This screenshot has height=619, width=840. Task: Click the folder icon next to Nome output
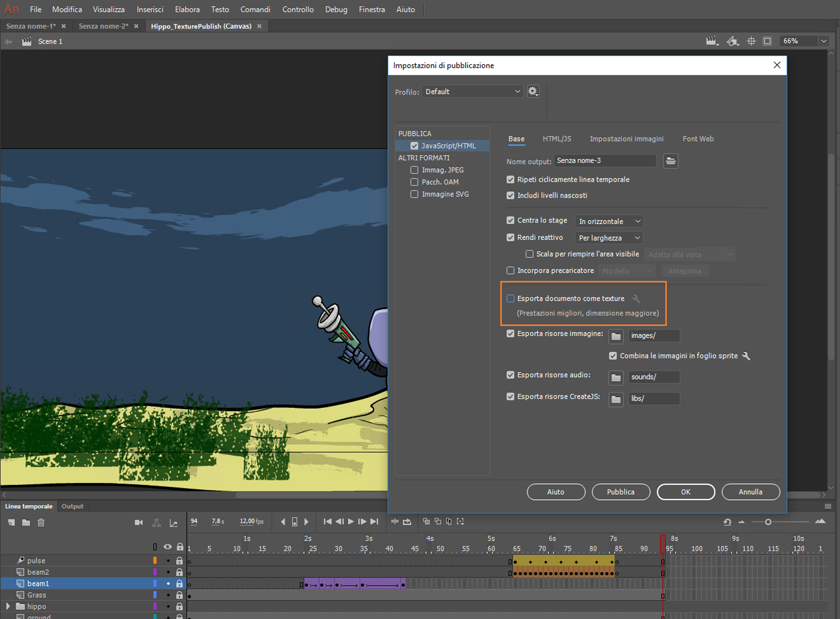670,161
